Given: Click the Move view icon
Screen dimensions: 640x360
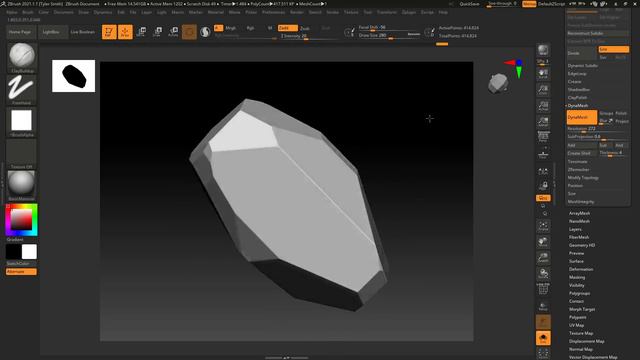Looking at the screenshot, I should (x=543, y=242).
